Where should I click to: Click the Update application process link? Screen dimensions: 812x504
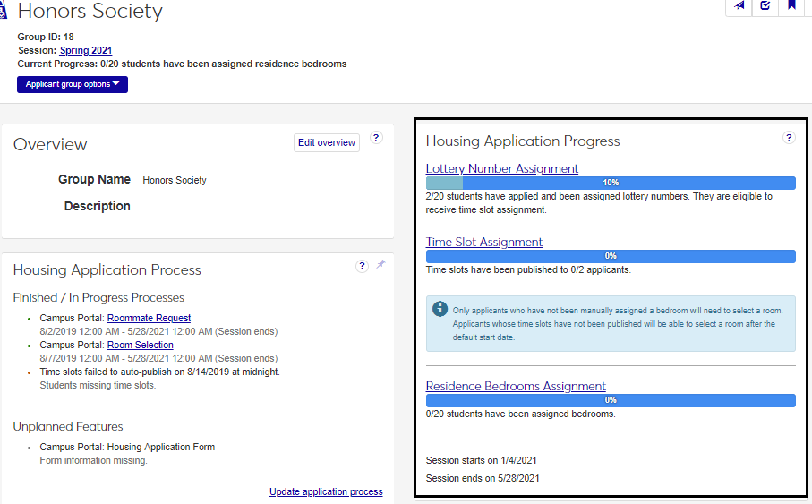tap(326, 491)
